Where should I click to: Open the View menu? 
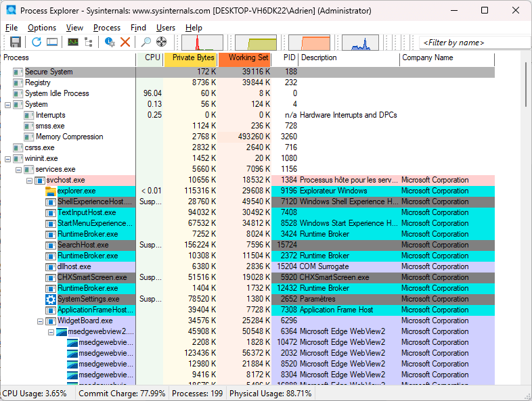[x=74, y=28]
